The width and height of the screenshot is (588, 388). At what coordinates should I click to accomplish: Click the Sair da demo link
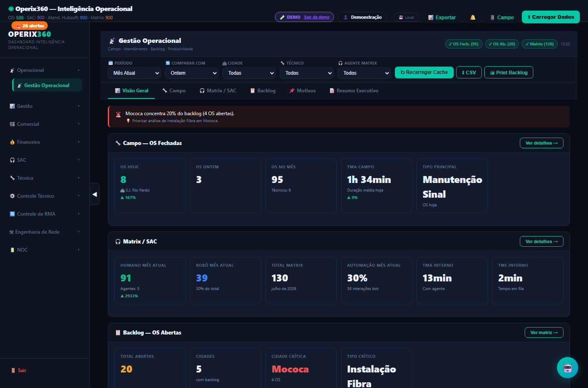tap(316, 17)
